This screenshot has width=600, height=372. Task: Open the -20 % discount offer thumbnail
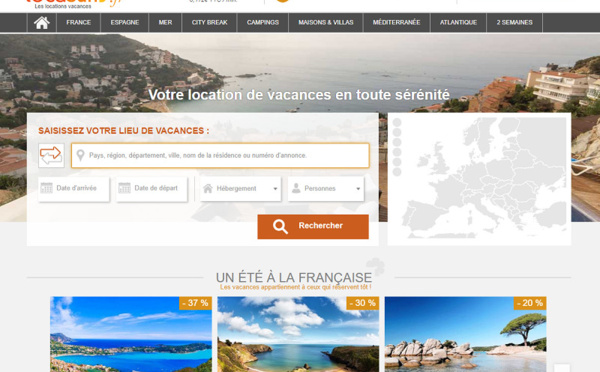coord(465,334)
